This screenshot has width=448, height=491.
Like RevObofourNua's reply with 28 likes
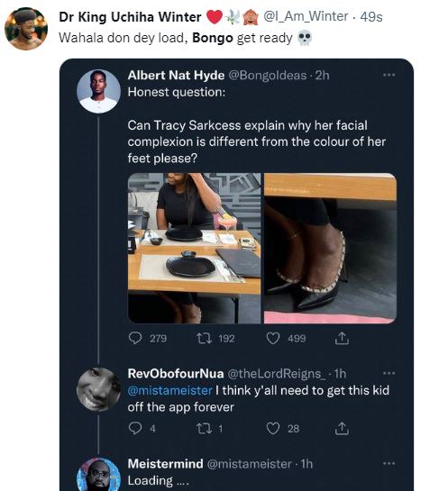coord(273,428)
